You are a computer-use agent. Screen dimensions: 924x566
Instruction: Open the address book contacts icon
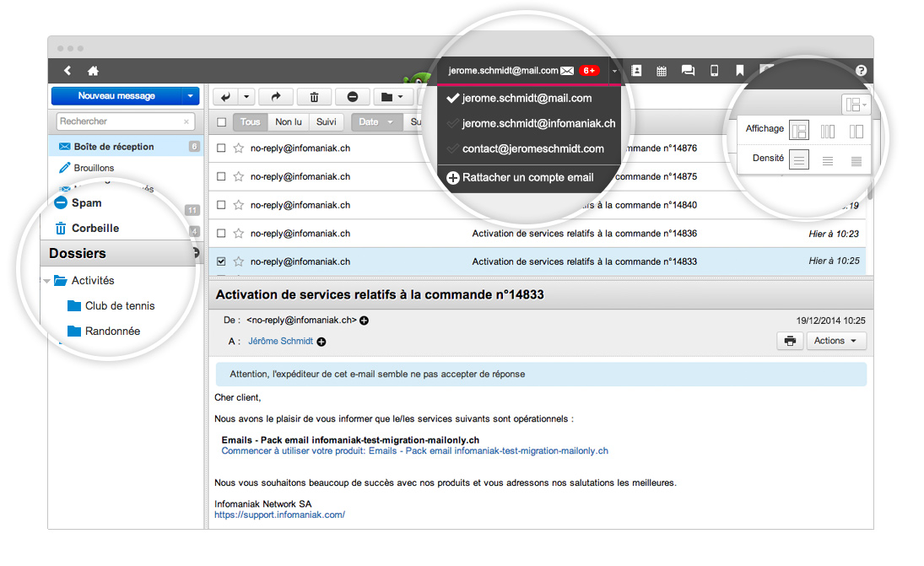pos(636,71)
